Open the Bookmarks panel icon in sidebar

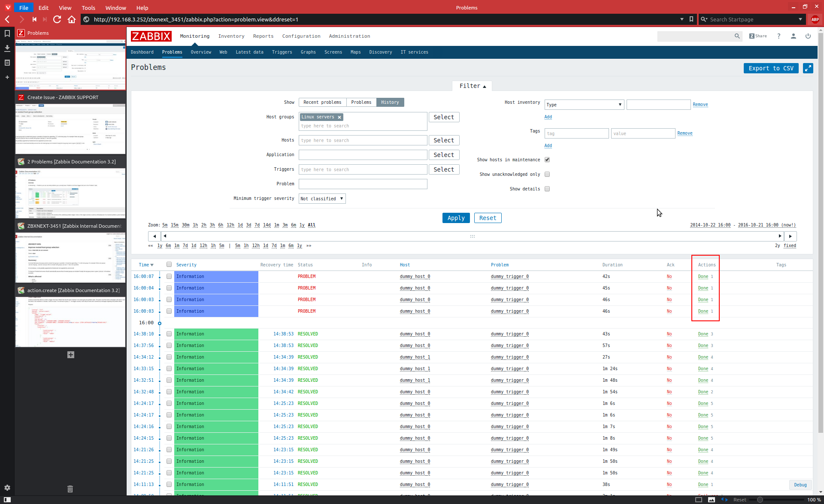click(x=7, y=33)
